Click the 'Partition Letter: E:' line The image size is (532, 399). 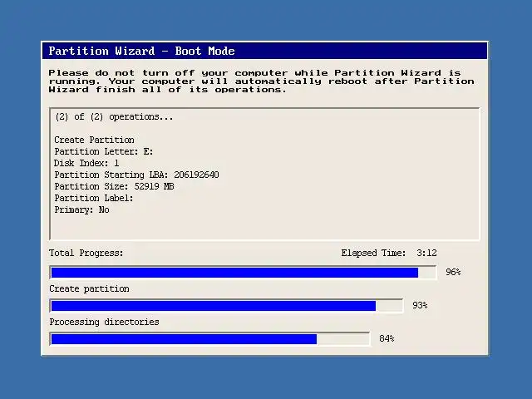[104, 151]
